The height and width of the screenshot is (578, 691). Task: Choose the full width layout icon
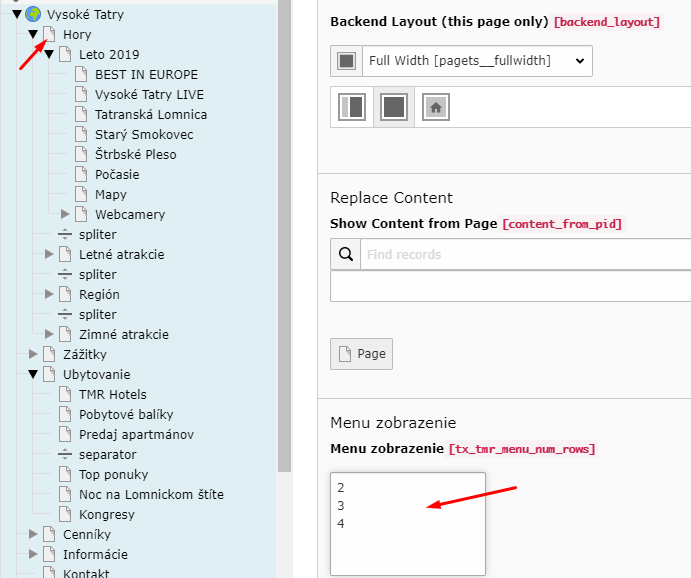click(394, 106)
